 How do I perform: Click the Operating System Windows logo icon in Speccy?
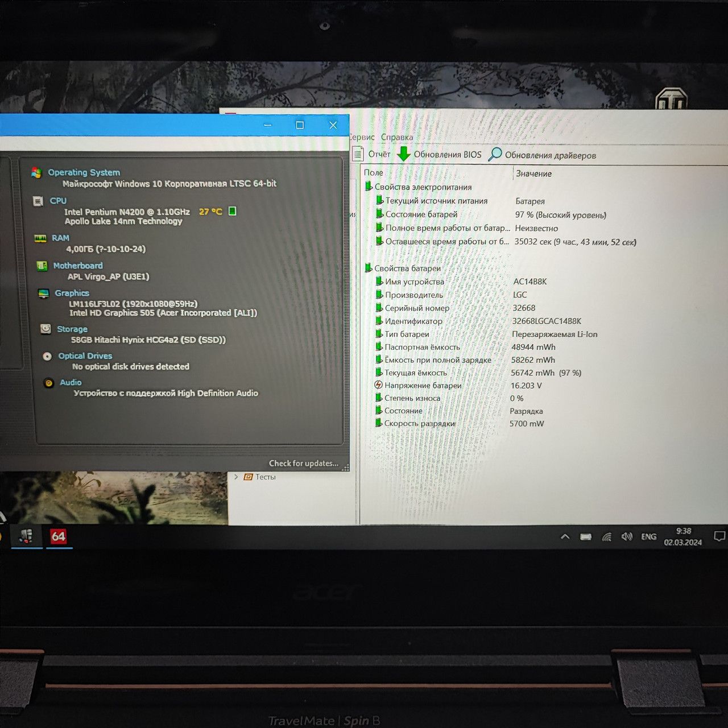(x=36, y=172)
